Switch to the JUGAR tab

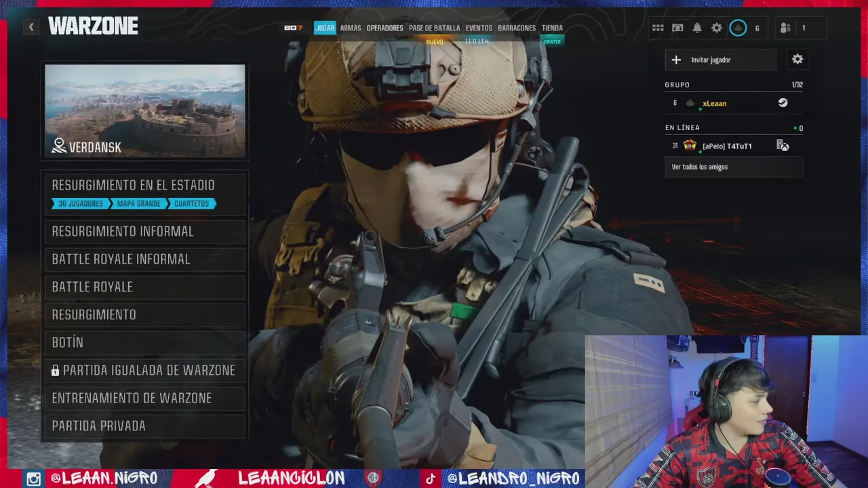coord(325,28)
